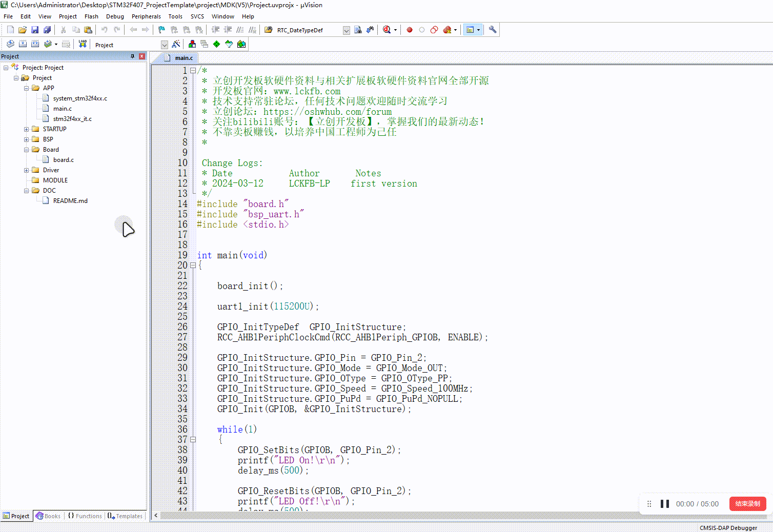Pause the screen recording
This screenshot has width=773, height=532.
665,504
